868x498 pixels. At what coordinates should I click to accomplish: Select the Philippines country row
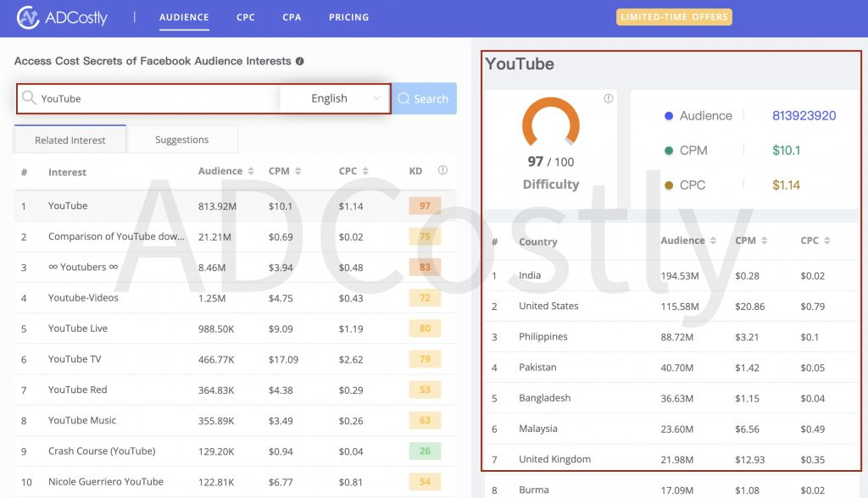point(671,337)
